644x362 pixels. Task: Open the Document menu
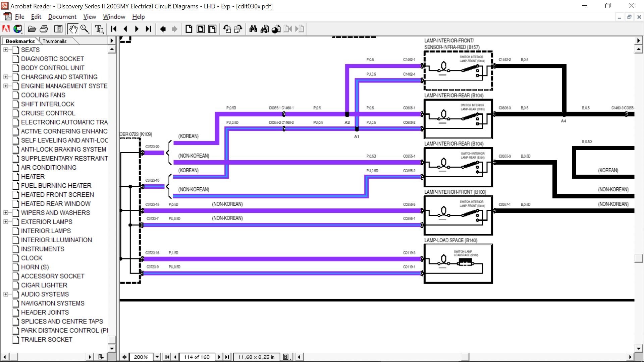click(62, 17)
